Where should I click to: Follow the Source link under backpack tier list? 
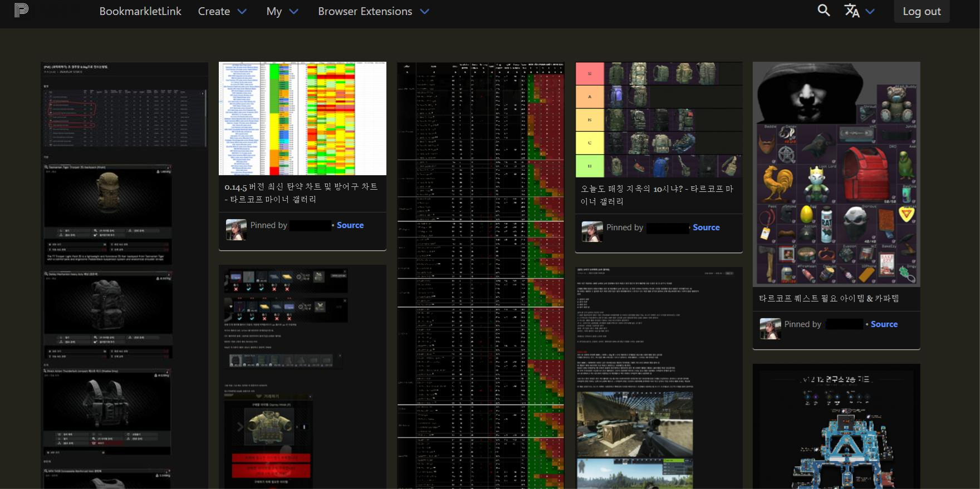706,228
